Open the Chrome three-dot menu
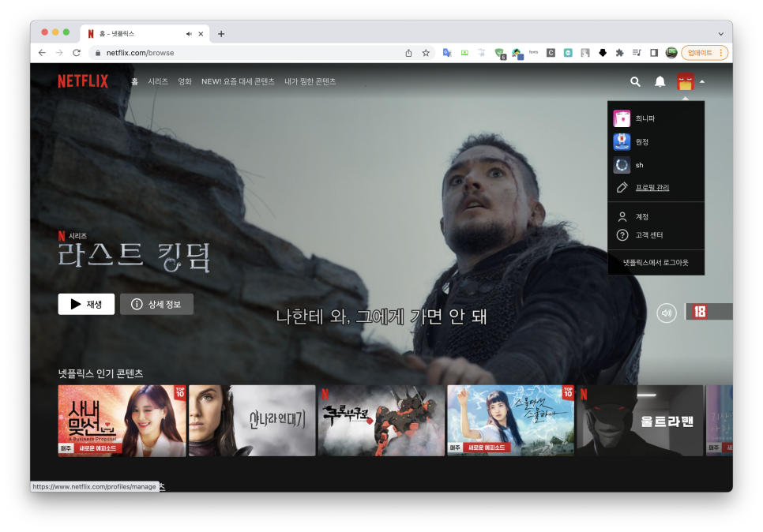The width and height of the screenshot is (763, 532). pyautogui.click(x=721, y=53)
